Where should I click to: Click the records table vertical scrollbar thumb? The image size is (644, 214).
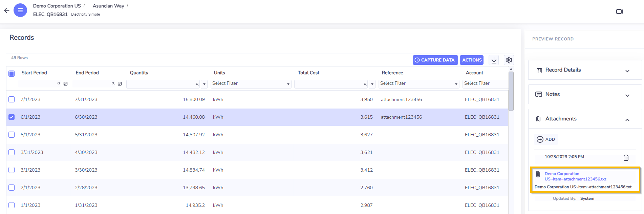pyautogui.click(x=511, y=91)
